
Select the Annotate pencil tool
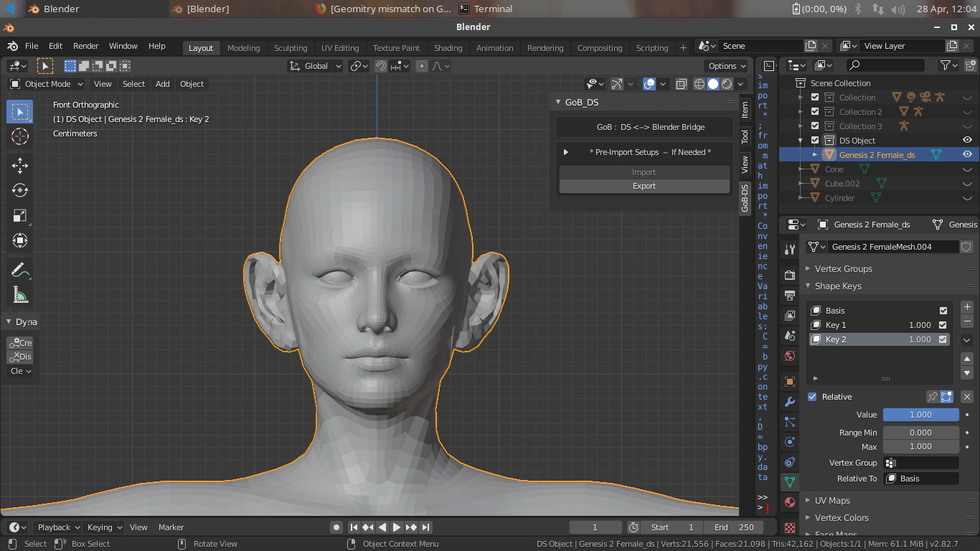20,270
